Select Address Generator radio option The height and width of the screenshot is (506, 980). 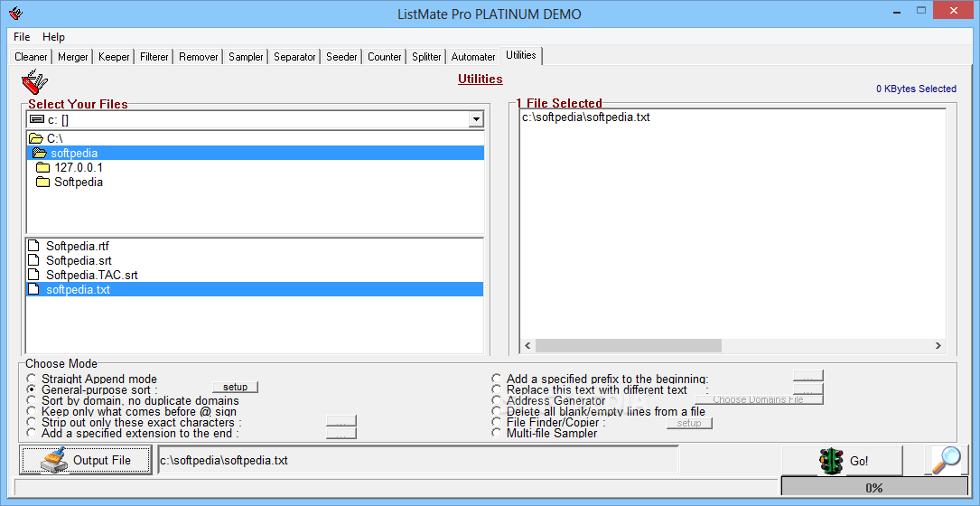[x=496, y=400]
